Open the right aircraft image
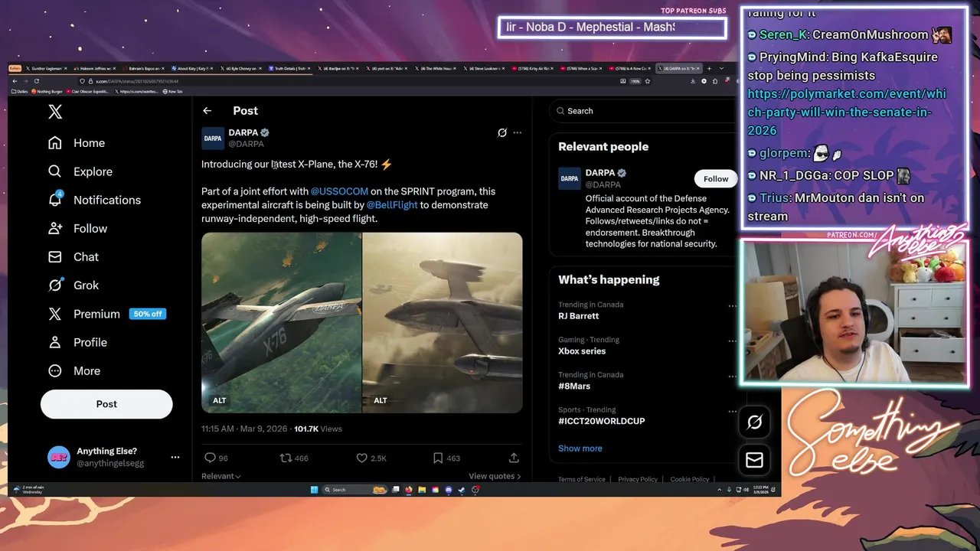 coord(443,323)
